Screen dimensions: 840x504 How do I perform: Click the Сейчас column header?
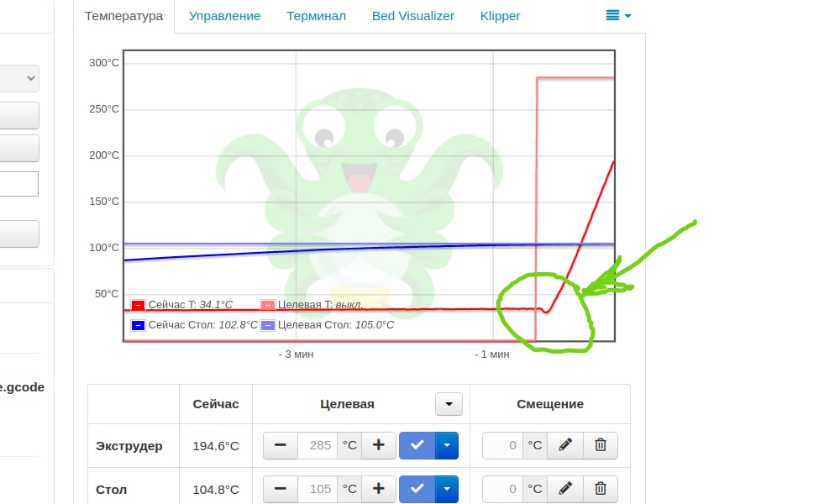(x=216, y=404)
